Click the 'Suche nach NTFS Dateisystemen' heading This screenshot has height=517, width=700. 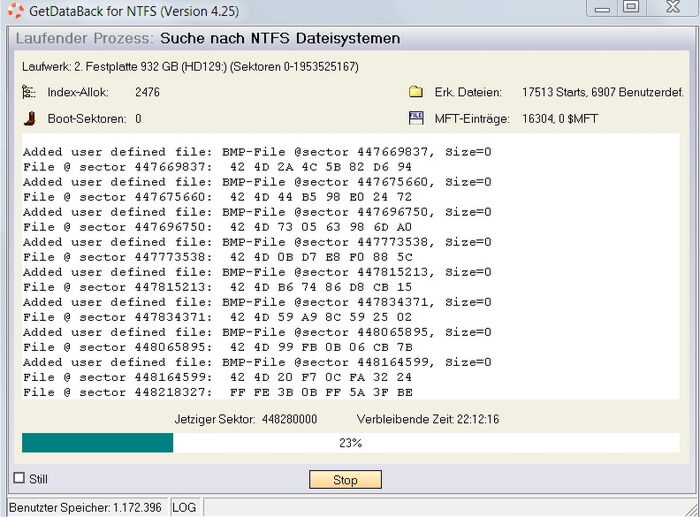tap(280, 38)
